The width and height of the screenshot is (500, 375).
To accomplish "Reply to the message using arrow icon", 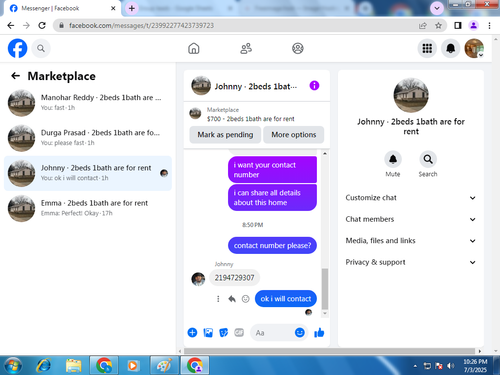I will 232,299.
